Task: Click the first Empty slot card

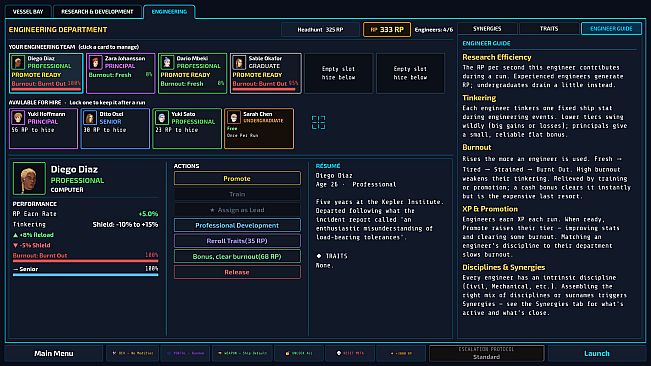Action: [x=338, y=73]
